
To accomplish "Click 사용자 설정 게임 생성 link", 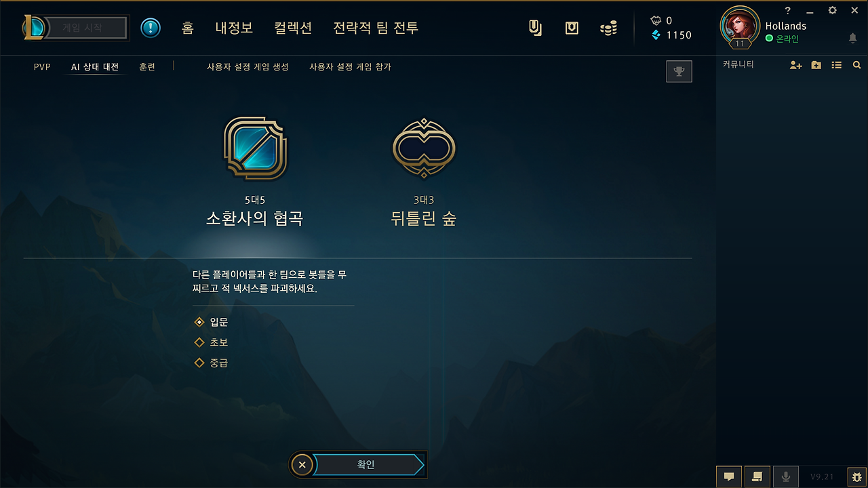I will pos(248,67).
